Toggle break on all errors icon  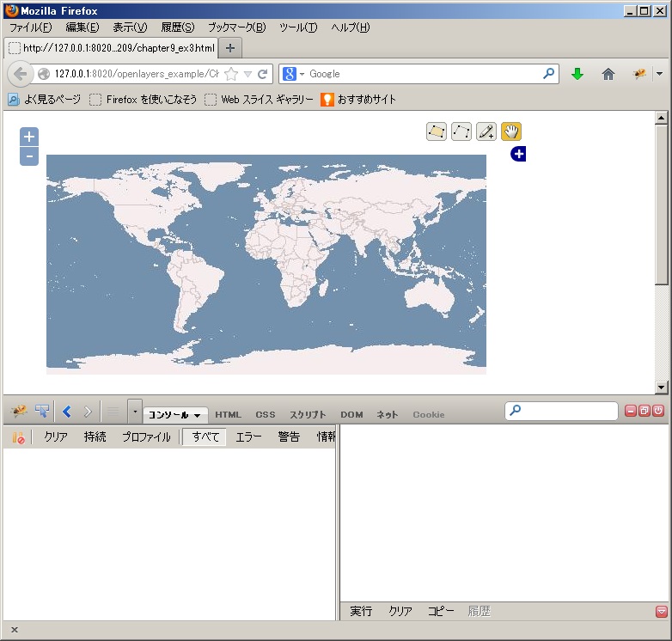point(18,437)
